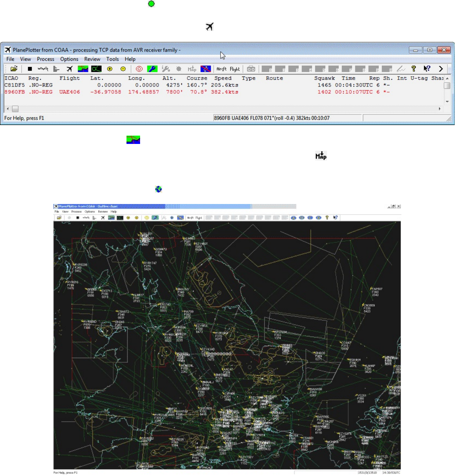Click the open file folder icon
455x476 pixels.
[x=14, y=69]
